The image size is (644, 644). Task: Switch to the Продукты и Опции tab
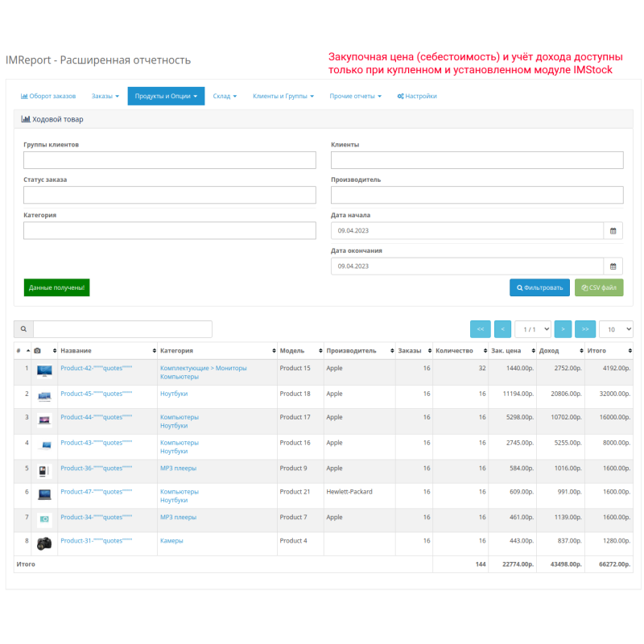point(166,96)
